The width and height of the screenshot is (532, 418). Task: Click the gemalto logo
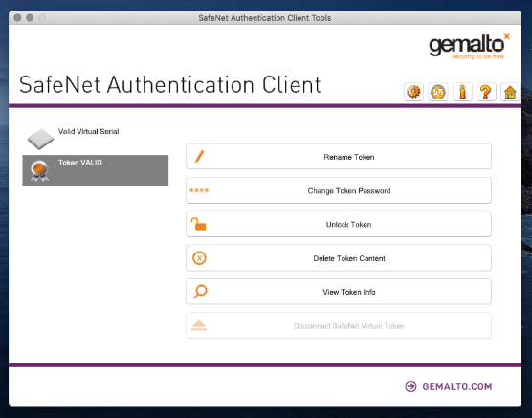pos(470,46)
